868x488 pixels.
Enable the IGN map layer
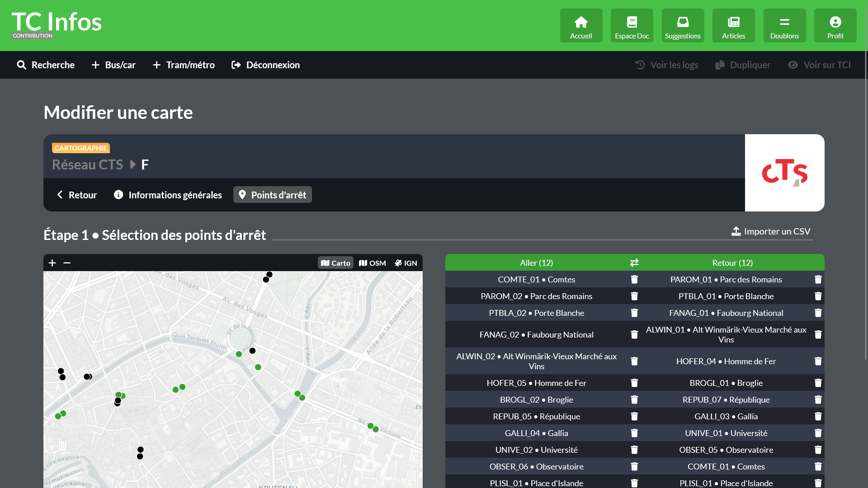[x=406, y=263]
